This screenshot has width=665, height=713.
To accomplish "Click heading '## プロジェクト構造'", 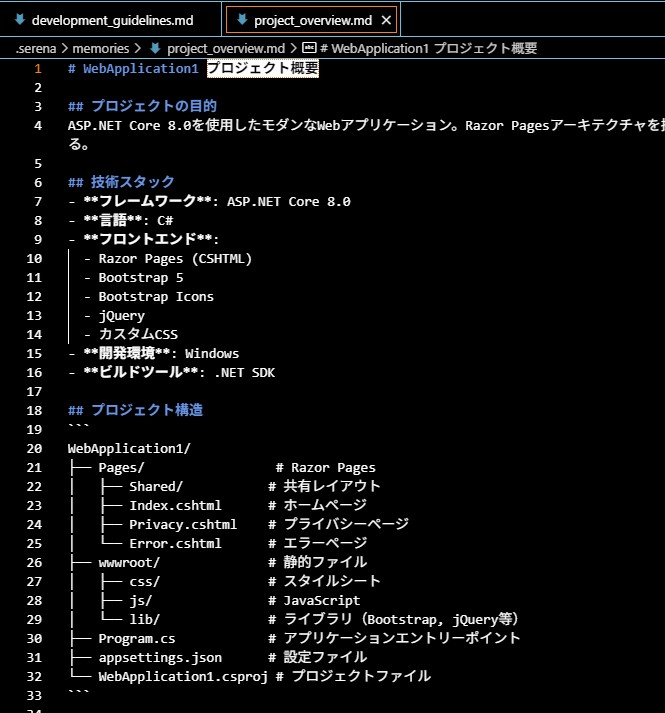I will tap(135, 410).
